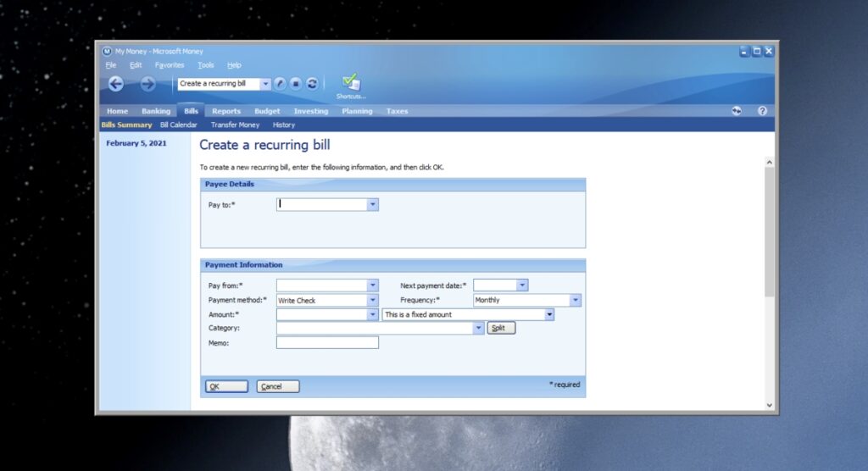The width and height of the screenshot is (868, 471).
Task: Open the Tools menu
Action: click(206, 65)
